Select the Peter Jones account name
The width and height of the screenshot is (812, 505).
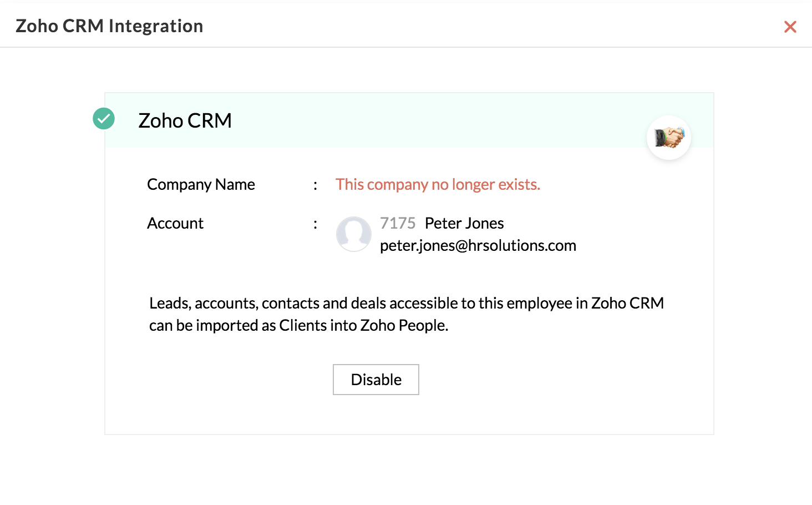point(464,223)
